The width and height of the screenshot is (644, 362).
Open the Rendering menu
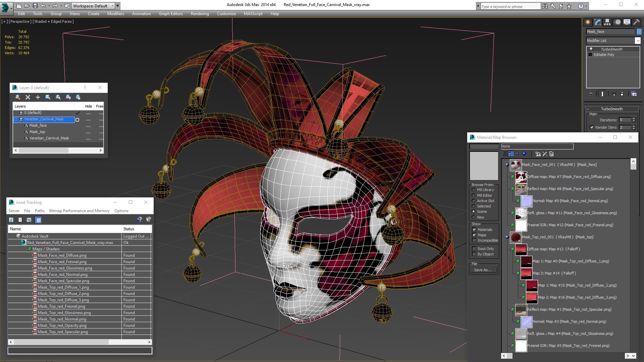pos(200,14)
